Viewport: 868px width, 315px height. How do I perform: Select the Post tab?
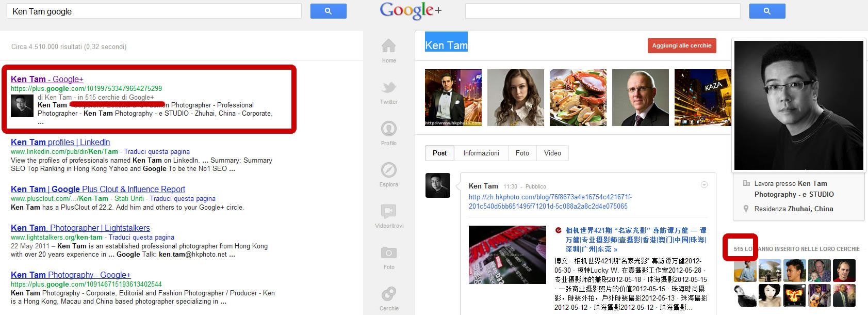pyautogui.click(x=439, y=153)
